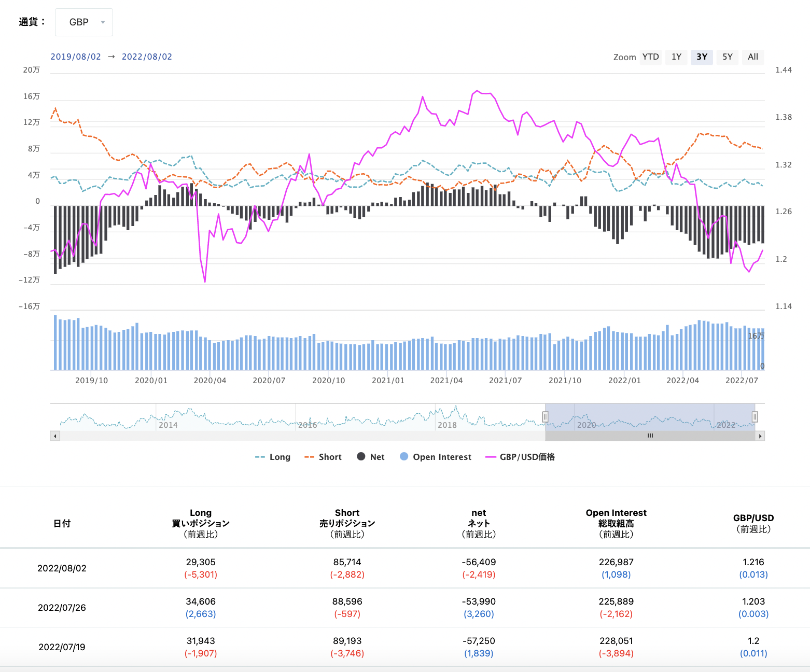Click Open Interest value 225,889
Image resolution: width=810 pixels, height=672 pixels.
[616, 601]
